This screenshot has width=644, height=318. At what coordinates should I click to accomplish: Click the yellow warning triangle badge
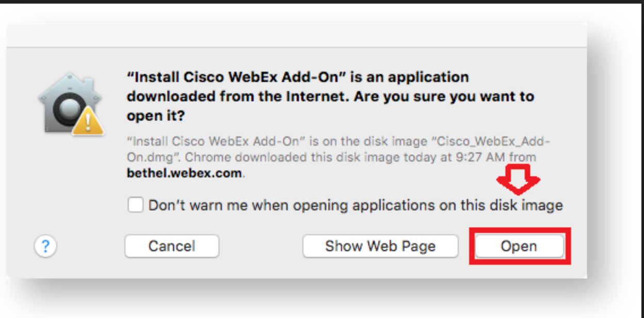coord(88,123)
